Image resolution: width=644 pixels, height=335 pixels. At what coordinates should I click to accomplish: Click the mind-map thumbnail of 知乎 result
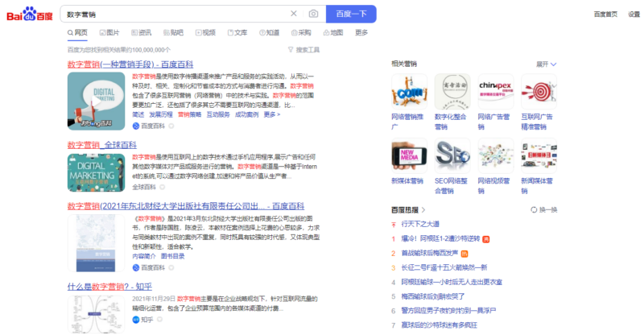click(x=96, y=314)
